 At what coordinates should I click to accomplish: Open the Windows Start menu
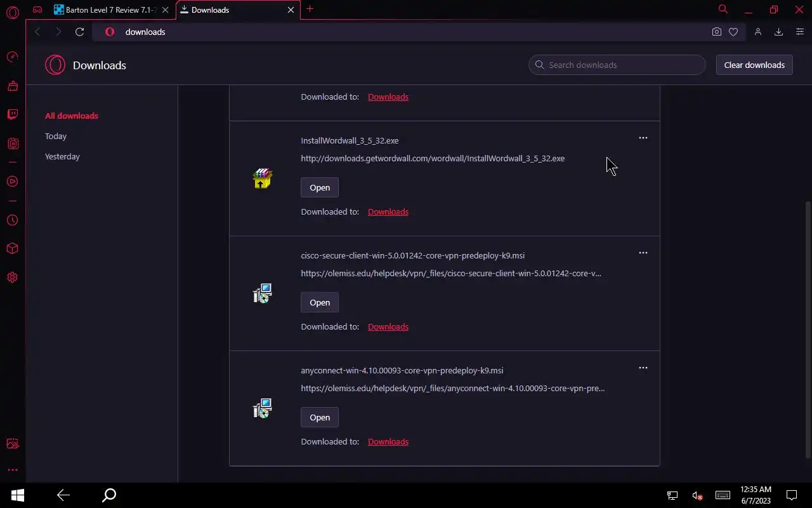(x=18, y=495)
